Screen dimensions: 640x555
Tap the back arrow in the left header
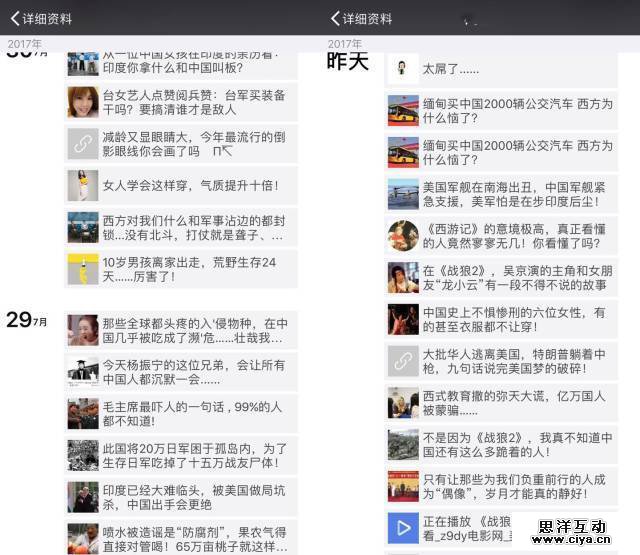tap(14, 19)
